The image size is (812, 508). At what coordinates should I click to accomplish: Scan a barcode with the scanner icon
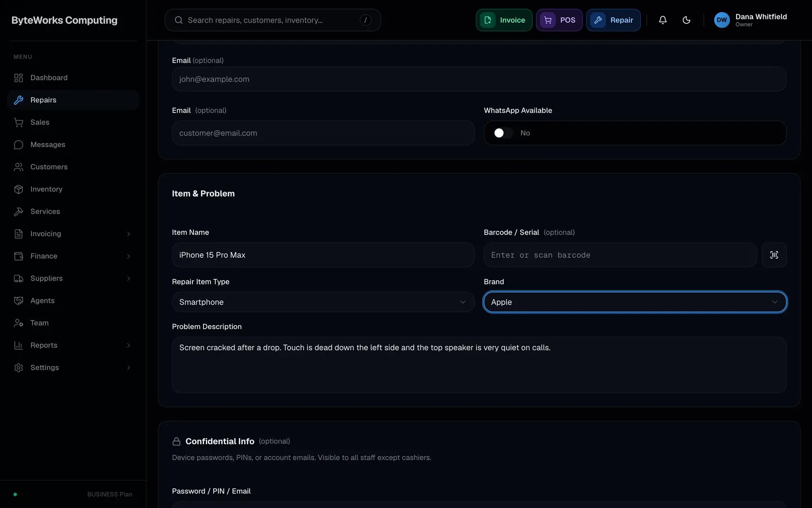click(774, 255)
